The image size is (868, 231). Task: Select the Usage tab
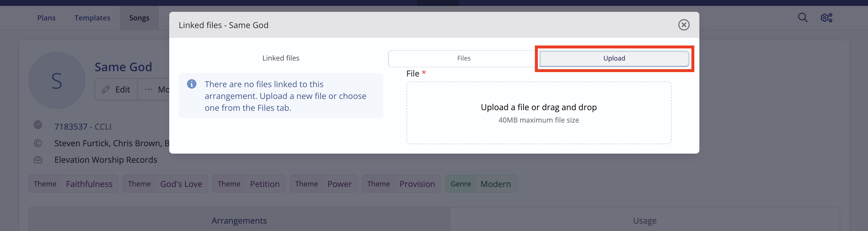(645, 220)
